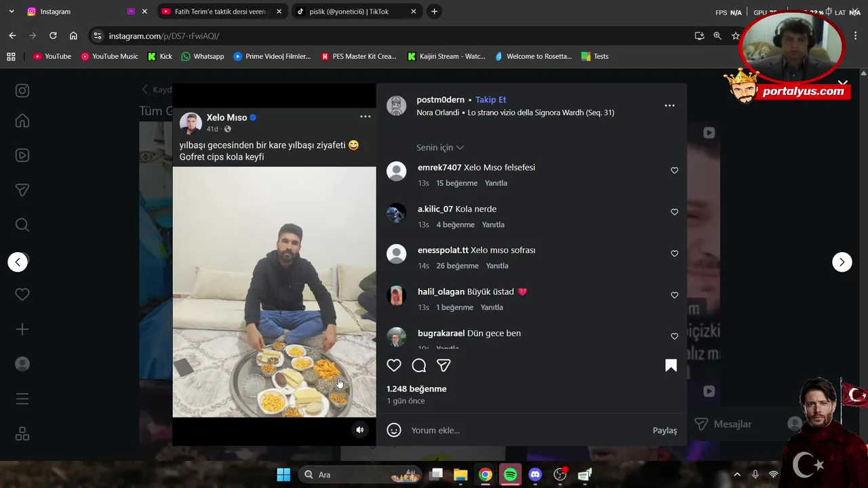The height and width of the screenshot is (488, 868).
Task: Follow postm0dern with Takip Et
Action: click(x=490, y=100)
